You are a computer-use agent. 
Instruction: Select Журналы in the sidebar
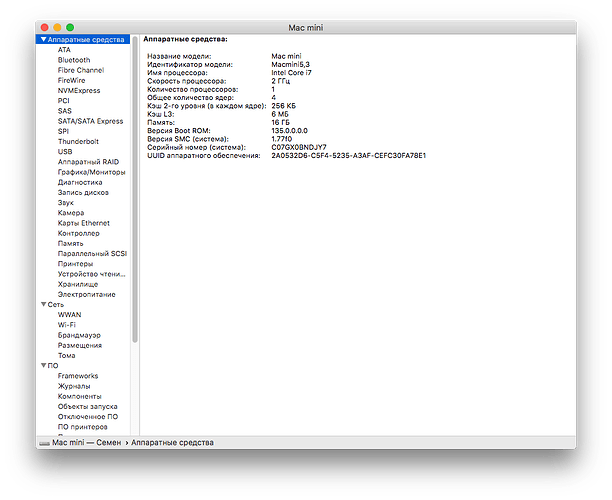click(x=74, y=386)
